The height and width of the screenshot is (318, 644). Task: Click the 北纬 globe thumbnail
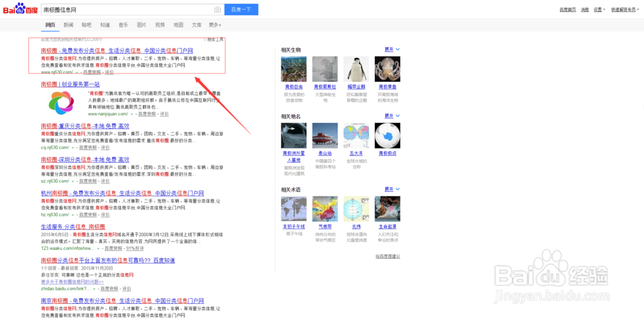(x=356, y=209)
